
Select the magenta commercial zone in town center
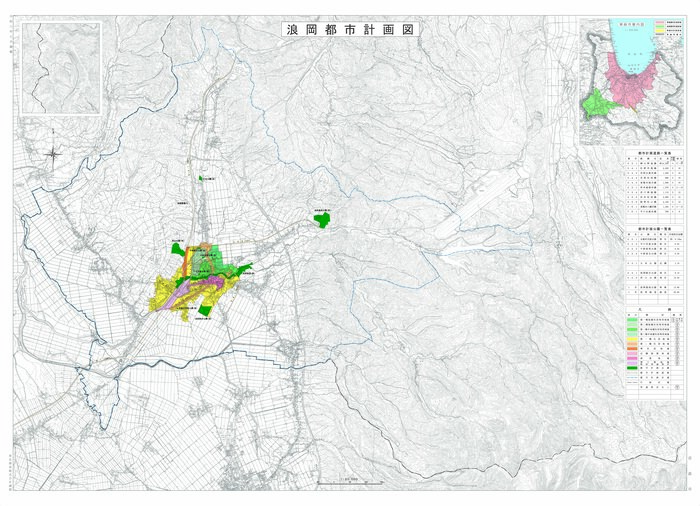(214, 281)
